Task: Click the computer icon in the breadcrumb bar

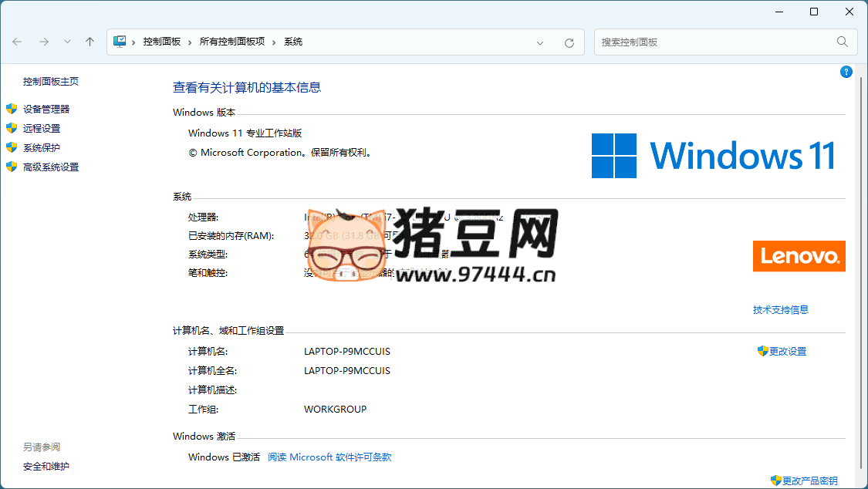Action: 120,42
